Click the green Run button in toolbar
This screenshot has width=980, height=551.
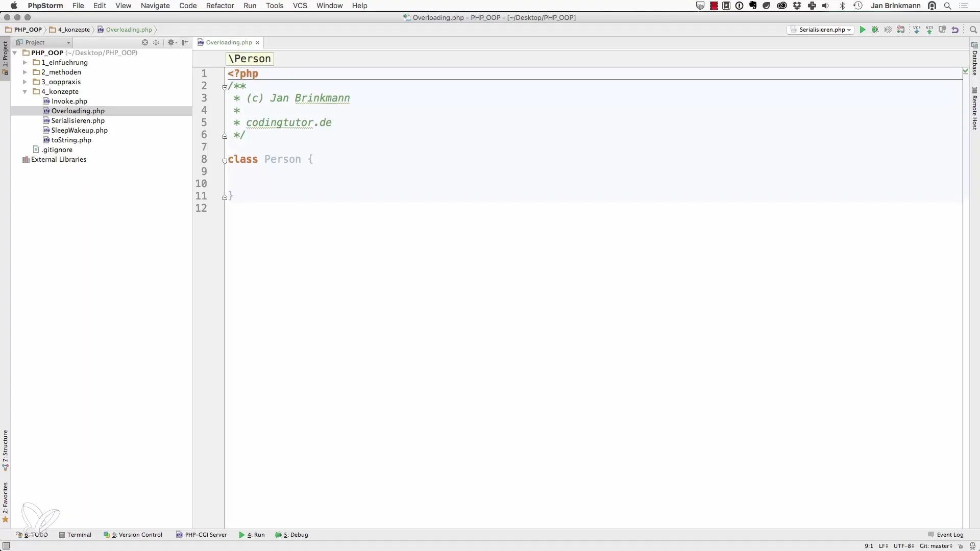(x=863, y=30)
